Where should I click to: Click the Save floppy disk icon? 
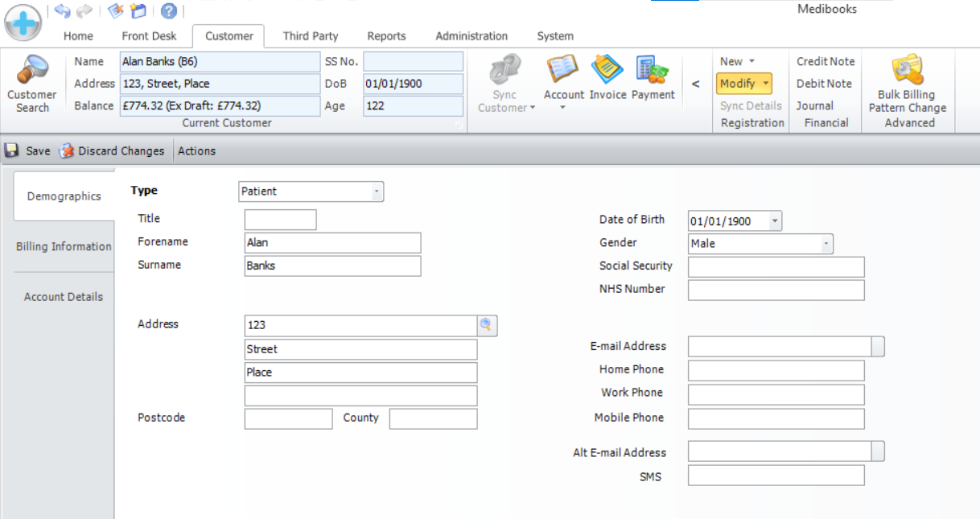(x=12, y=150)
